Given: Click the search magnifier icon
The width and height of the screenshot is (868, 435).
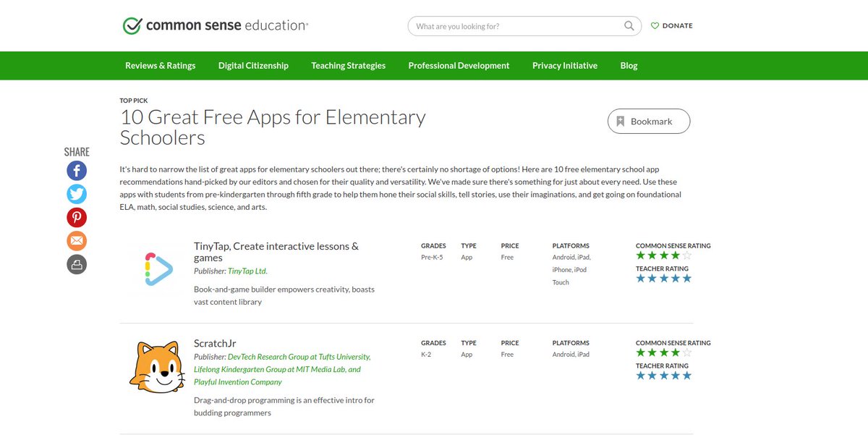Looking at the screenshot, I should pyautogui.click(x=629, y=26).
